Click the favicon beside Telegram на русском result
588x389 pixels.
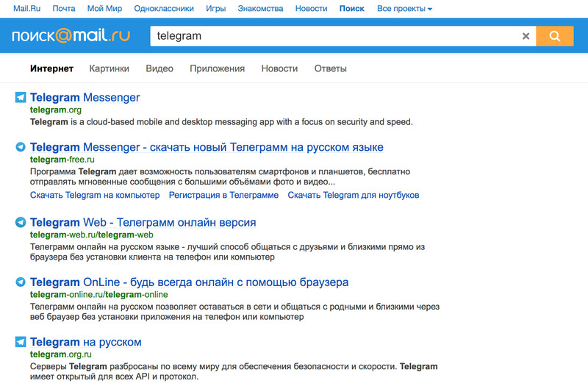coord(21,342)
